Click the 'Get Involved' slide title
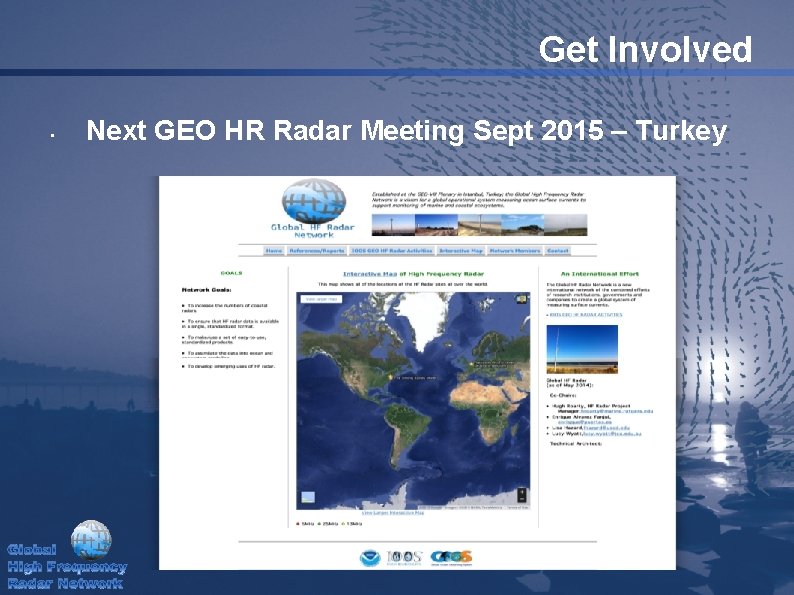 [645, 49]
